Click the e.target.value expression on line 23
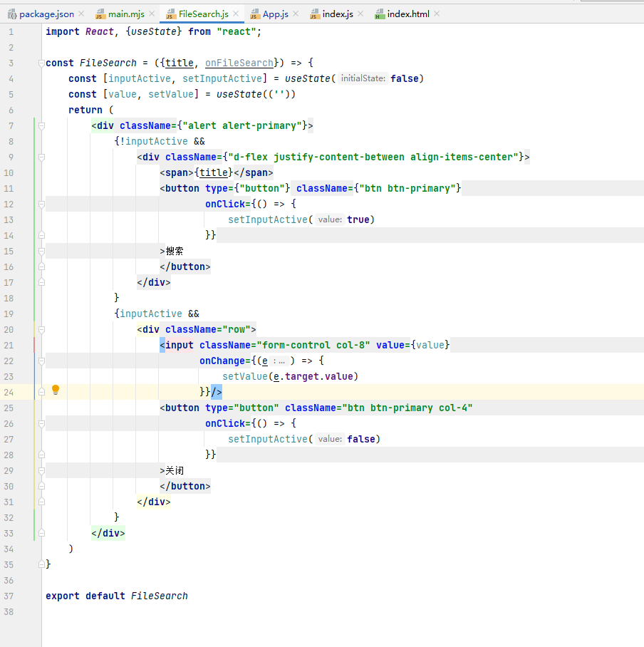 (x=314, y=377)
